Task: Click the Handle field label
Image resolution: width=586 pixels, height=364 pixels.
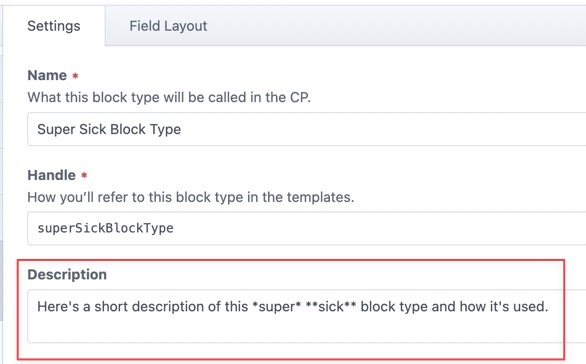Action: [52, 175]
